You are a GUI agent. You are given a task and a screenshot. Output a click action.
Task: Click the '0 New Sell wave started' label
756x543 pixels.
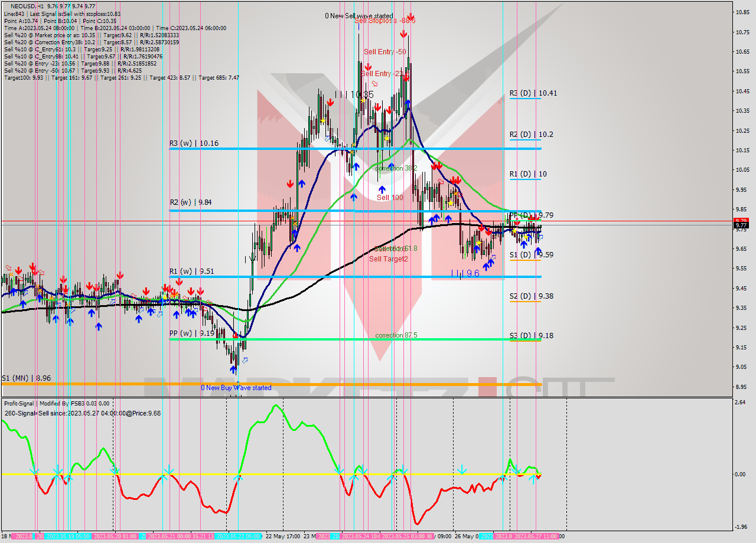coord(359,16)
